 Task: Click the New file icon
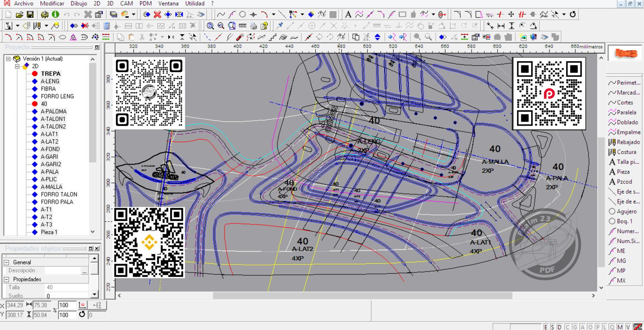9,15
